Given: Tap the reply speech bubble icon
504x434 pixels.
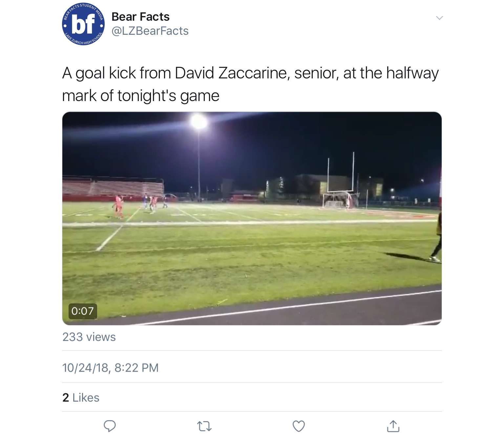Looking at the screenshot, I should (x=110, y=426).
